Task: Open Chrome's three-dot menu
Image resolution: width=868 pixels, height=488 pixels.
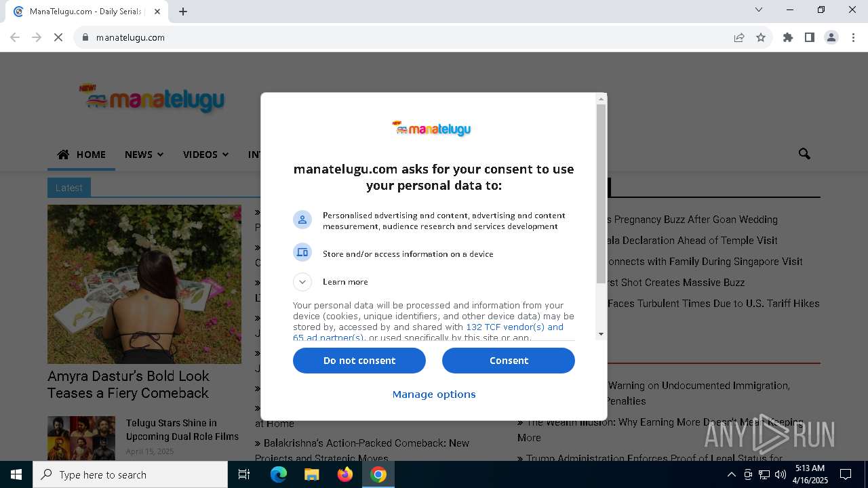Action: point(853,37)
